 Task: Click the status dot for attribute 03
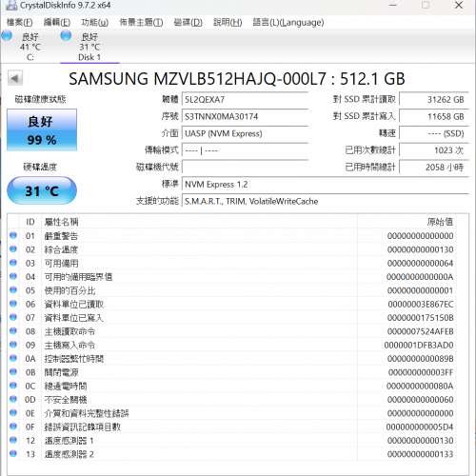pos(13,263)
